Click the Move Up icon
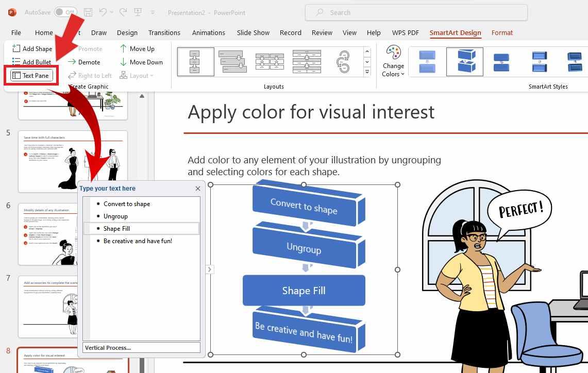The image size is (588, 373). (124, 48)
